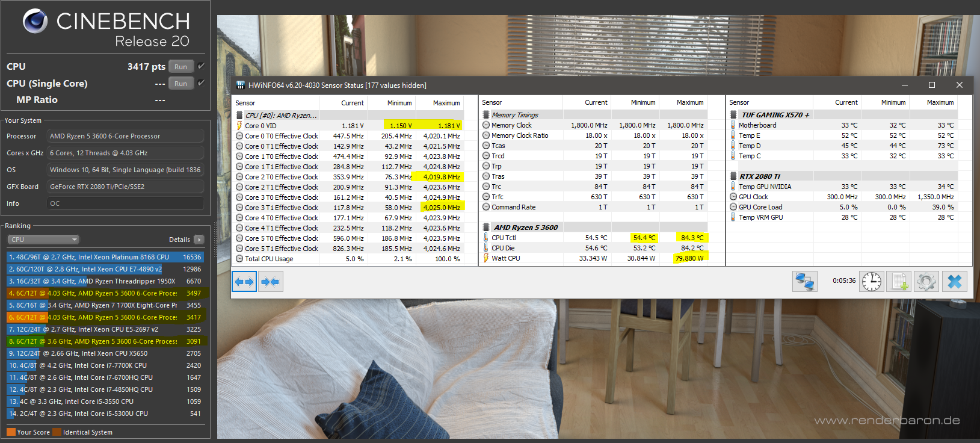Select ranking row 10 Intel Core i7-7700K
The height and width of the screenshot is (443, 980).
(x=105, y=365)
